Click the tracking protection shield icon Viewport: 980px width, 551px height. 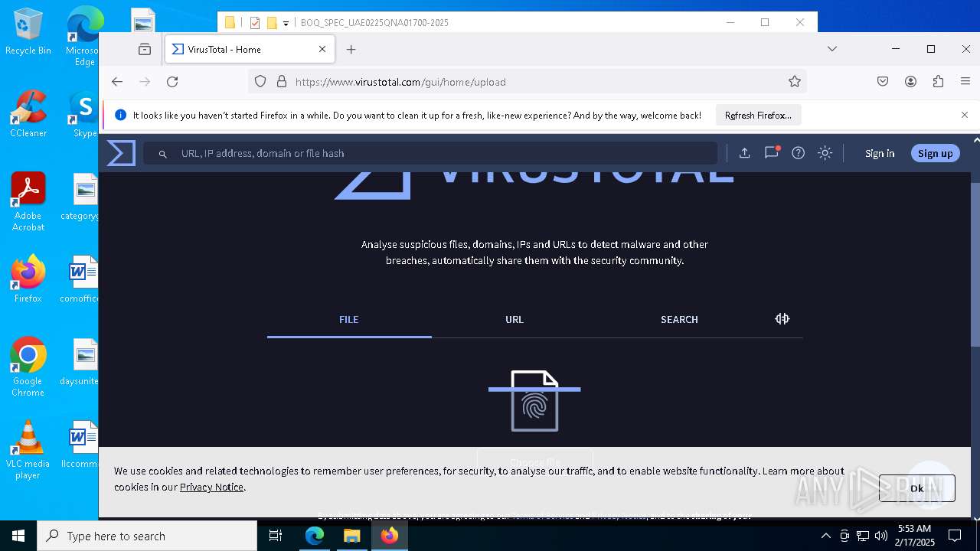tap(260, 81)
